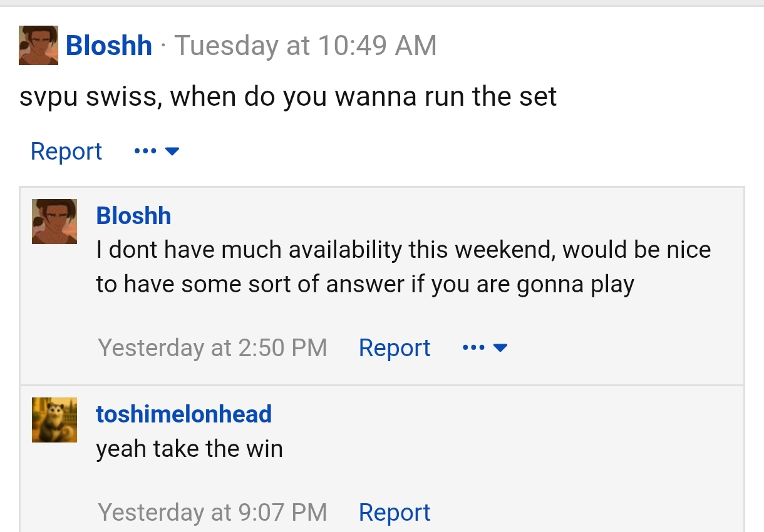The image size is (764, 532).
Task: Open Bloshh's avatar in the reply comment
Action: [54, 222]
